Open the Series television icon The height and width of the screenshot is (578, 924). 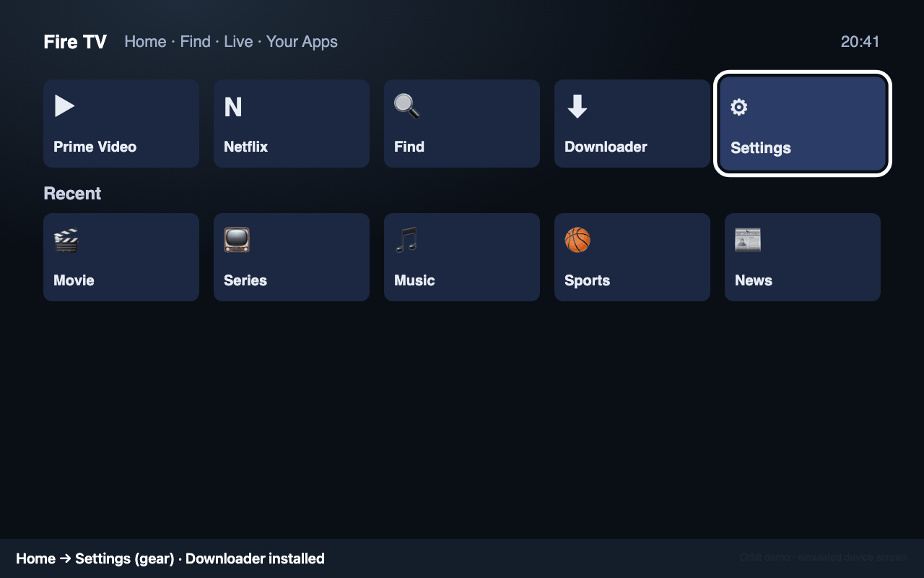coord(237,240)
